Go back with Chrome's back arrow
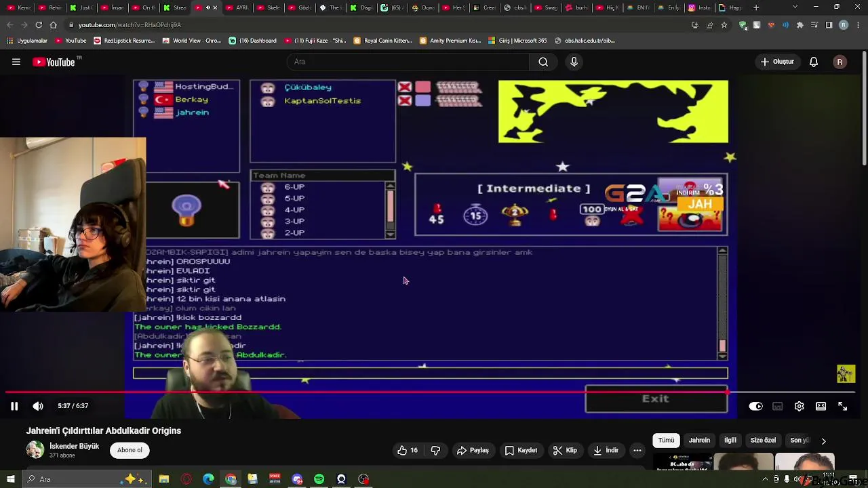 pyautogui.click(x=9, y=25)
